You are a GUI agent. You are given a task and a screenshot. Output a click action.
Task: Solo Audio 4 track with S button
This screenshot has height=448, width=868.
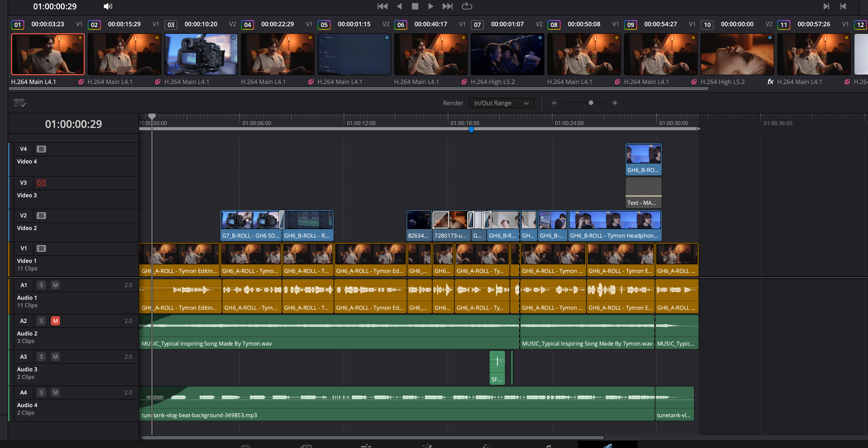point(41,392)
